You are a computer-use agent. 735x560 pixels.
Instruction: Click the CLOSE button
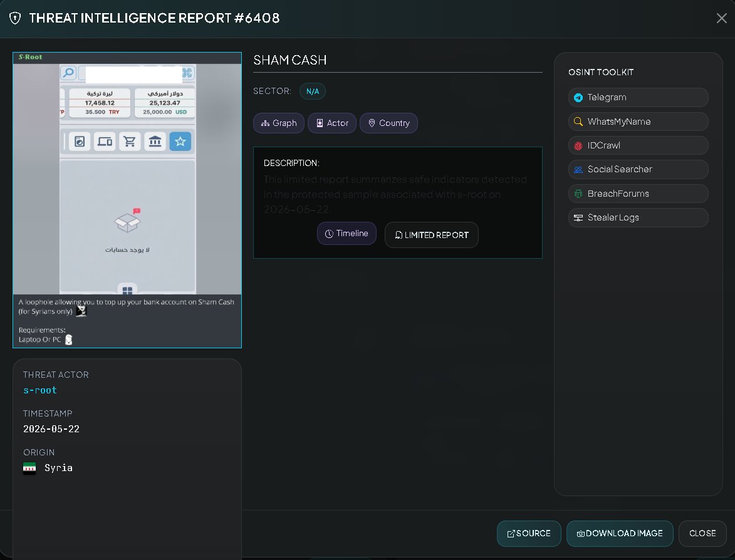pyautogui.click(x=702, y=534)
